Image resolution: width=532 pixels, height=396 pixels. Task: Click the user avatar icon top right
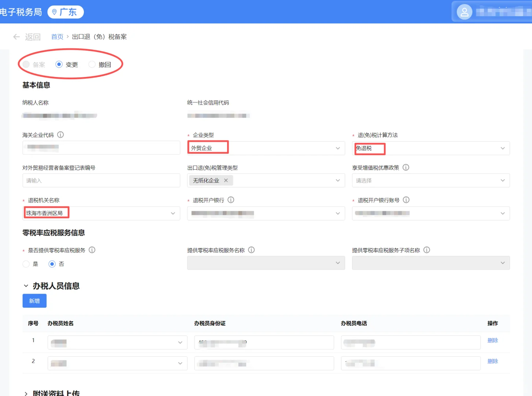(464, 12)
